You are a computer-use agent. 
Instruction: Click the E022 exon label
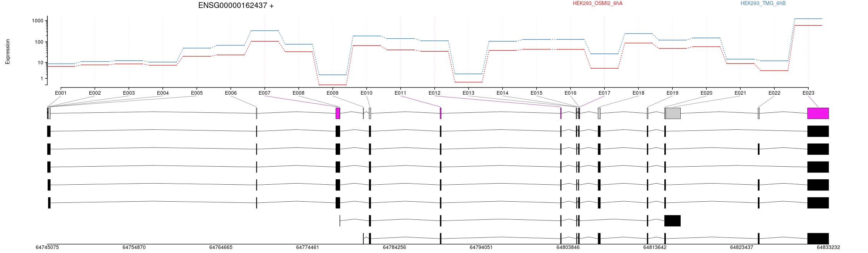coord(774,93)
